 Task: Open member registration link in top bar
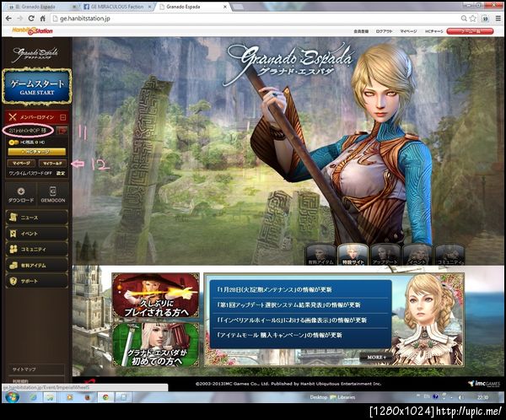coord(361,31)
